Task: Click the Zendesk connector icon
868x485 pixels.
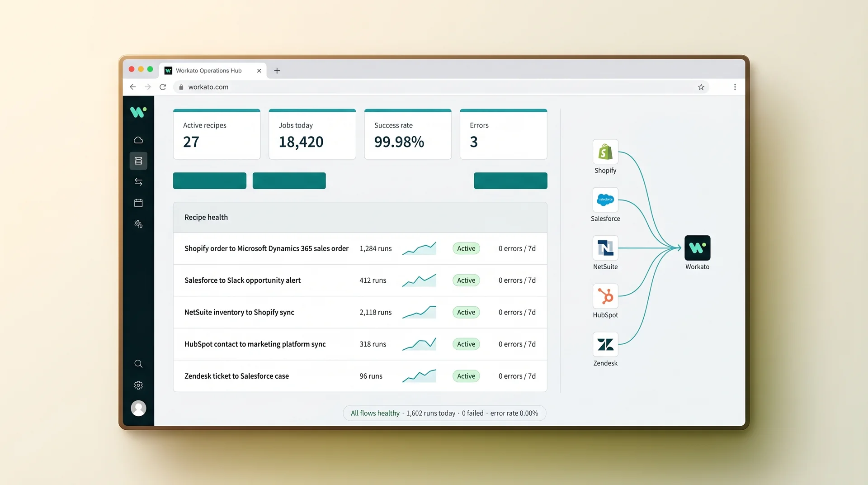Action: (x=605, y=344)
